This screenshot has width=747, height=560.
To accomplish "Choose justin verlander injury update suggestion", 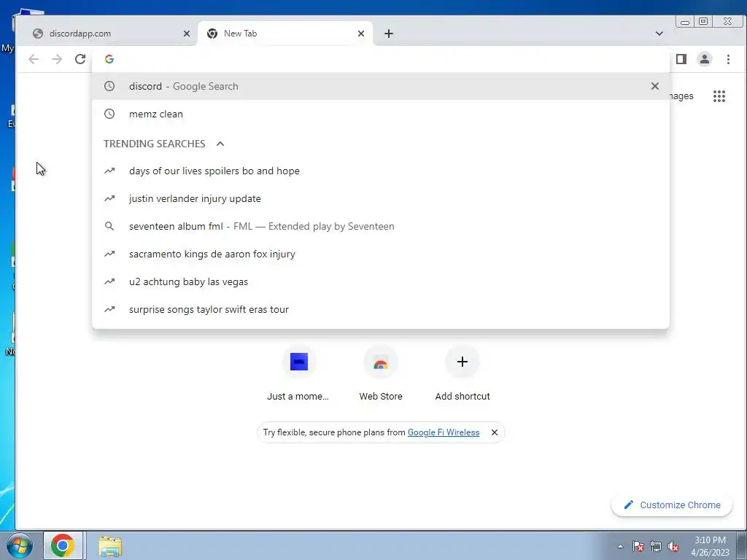I will 381,198.
